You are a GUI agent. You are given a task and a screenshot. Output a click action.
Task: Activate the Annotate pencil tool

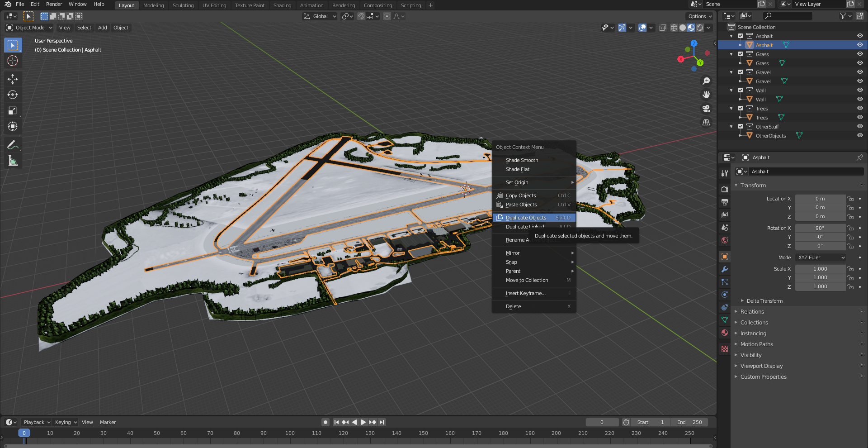[13, 145]
